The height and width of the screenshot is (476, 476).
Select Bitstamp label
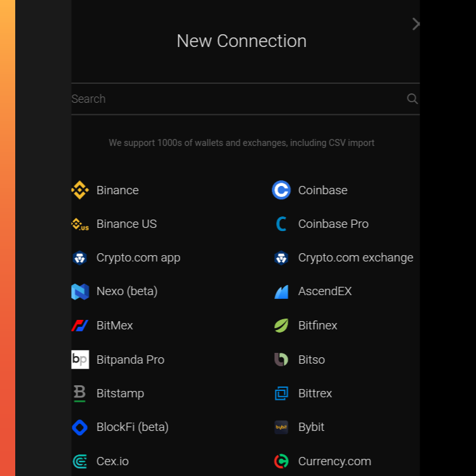point(120,393)
